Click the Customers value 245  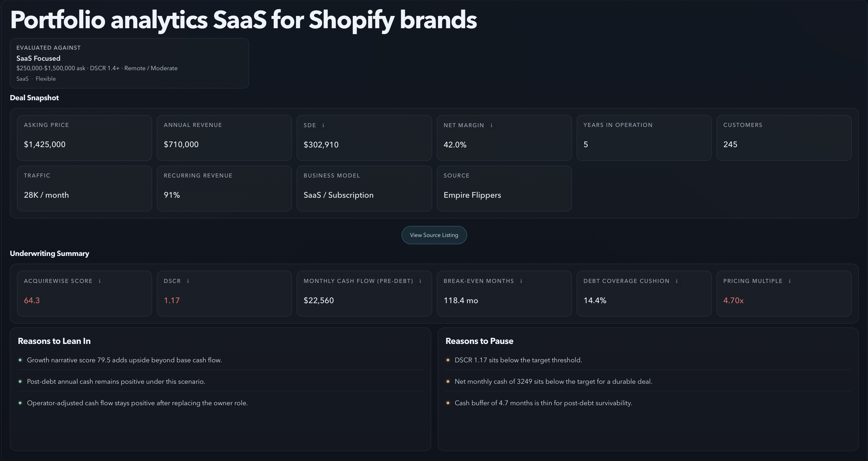tap(730, 144)
